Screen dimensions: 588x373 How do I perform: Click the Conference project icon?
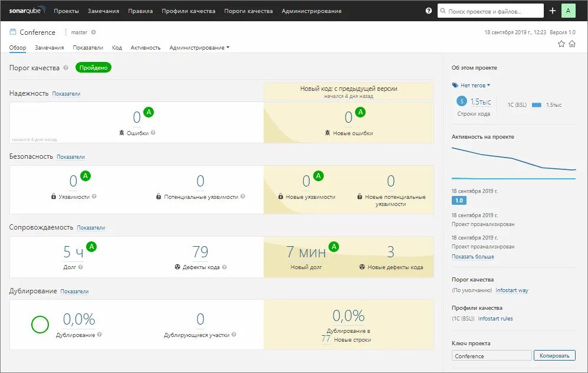(13, 32)
